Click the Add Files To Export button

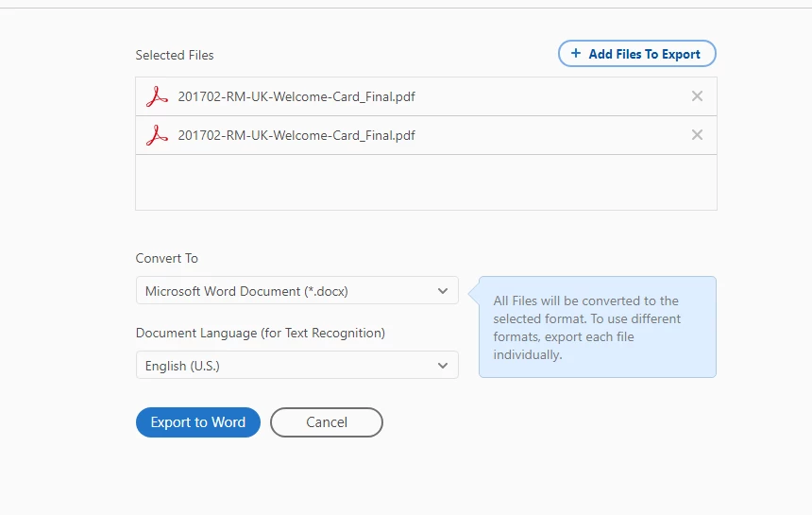[x=637, y=54]
